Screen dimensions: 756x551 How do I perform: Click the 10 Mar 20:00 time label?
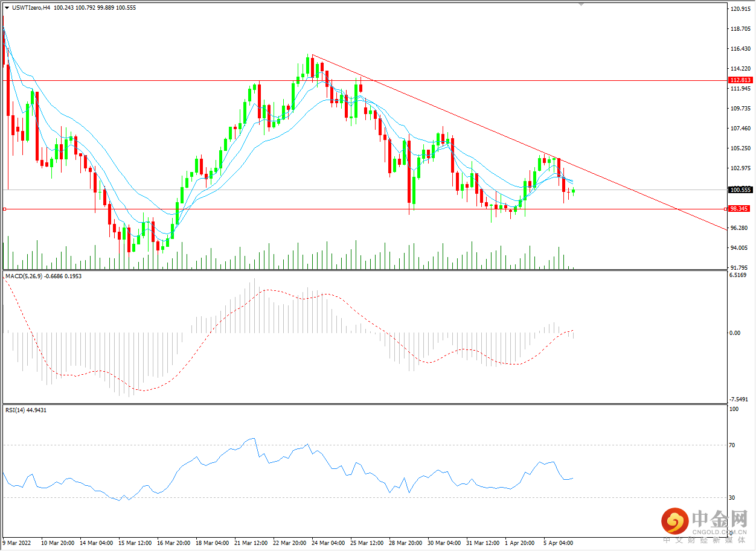tap(59, 543)
